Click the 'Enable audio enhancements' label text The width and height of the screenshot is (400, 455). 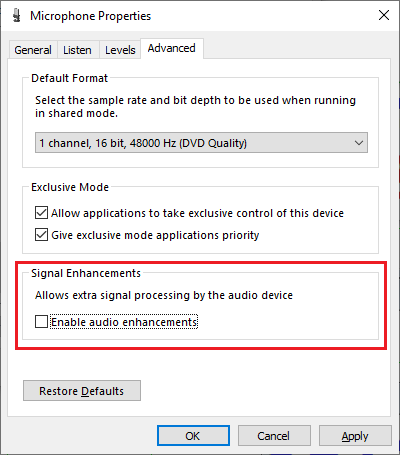(124, 322)
